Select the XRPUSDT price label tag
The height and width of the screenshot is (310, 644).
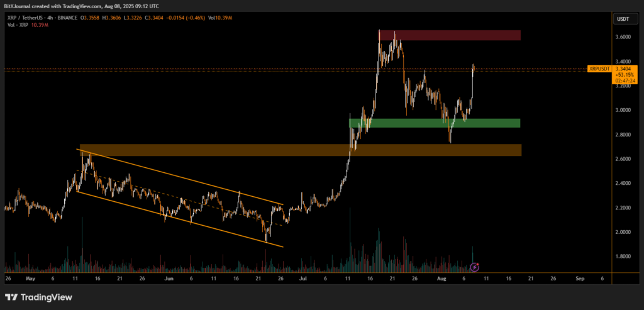pyautogui.click(x=599, y=68)
